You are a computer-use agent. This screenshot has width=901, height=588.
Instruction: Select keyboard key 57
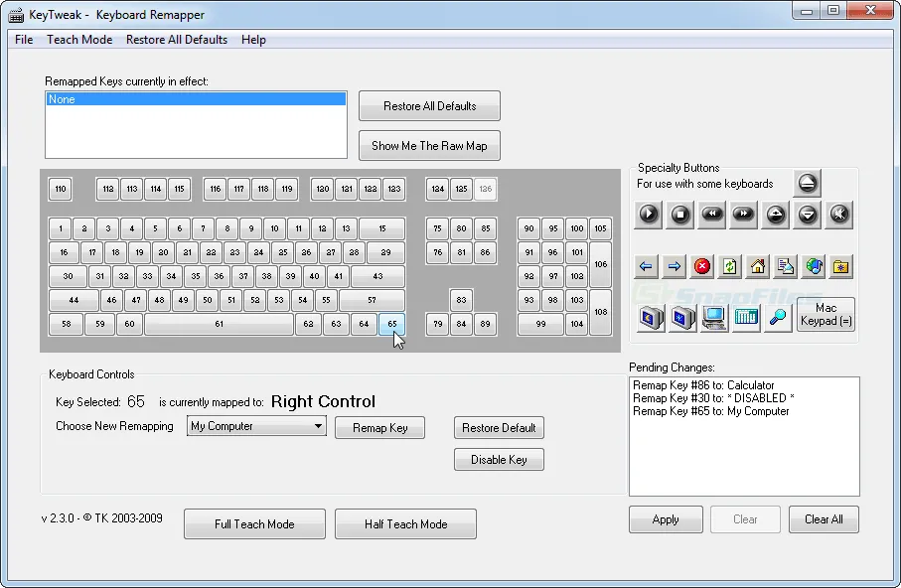point(372,300)
